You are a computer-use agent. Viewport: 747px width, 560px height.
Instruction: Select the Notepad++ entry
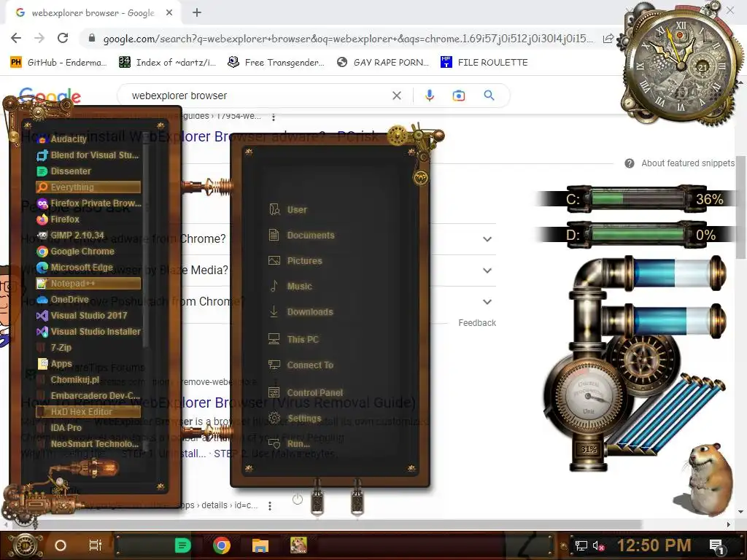[88, 284]
